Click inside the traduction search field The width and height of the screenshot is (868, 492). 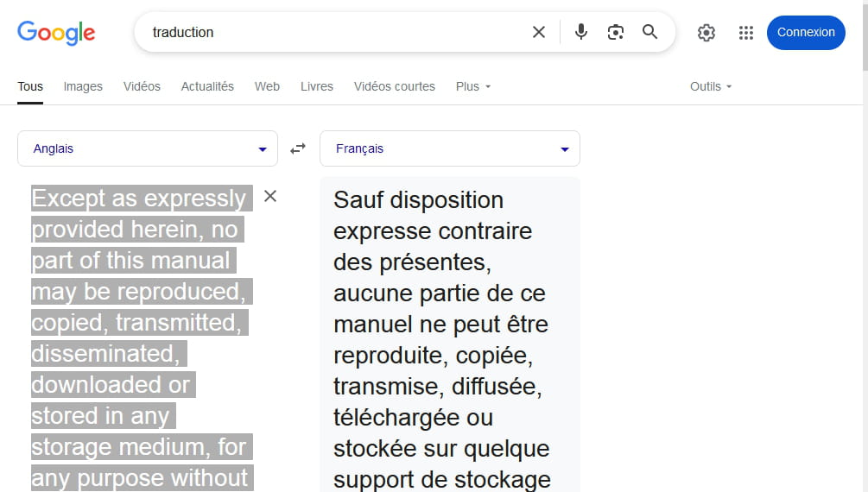click(333, 32)
